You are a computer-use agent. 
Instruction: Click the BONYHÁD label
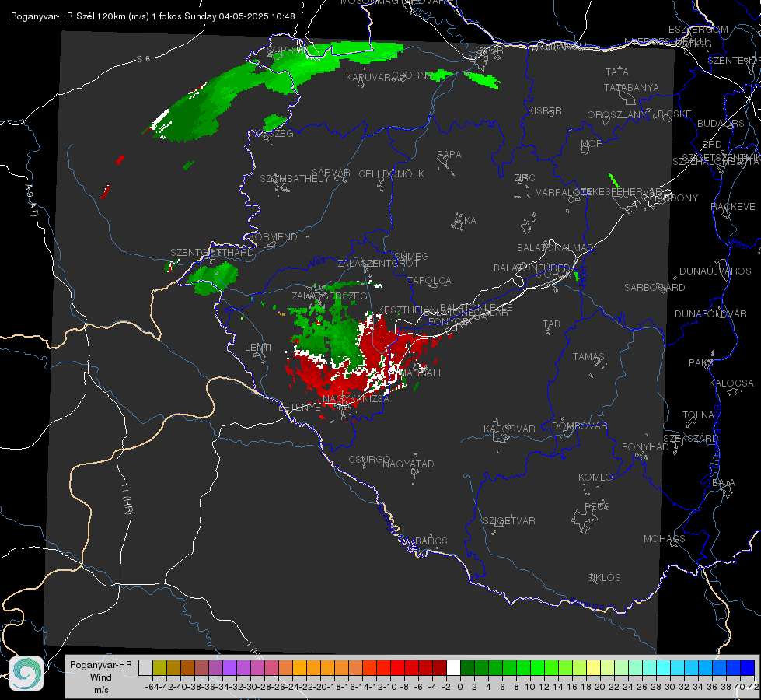[645, 447]
